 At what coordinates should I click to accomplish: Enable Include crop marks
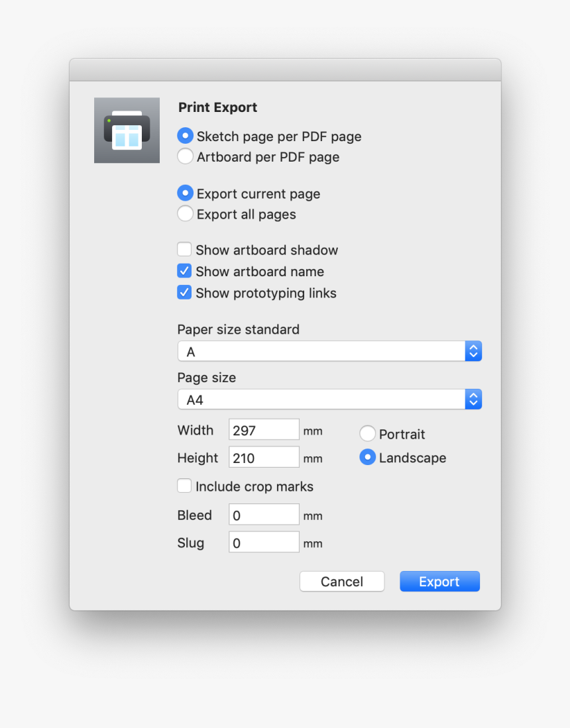[184, 485]
